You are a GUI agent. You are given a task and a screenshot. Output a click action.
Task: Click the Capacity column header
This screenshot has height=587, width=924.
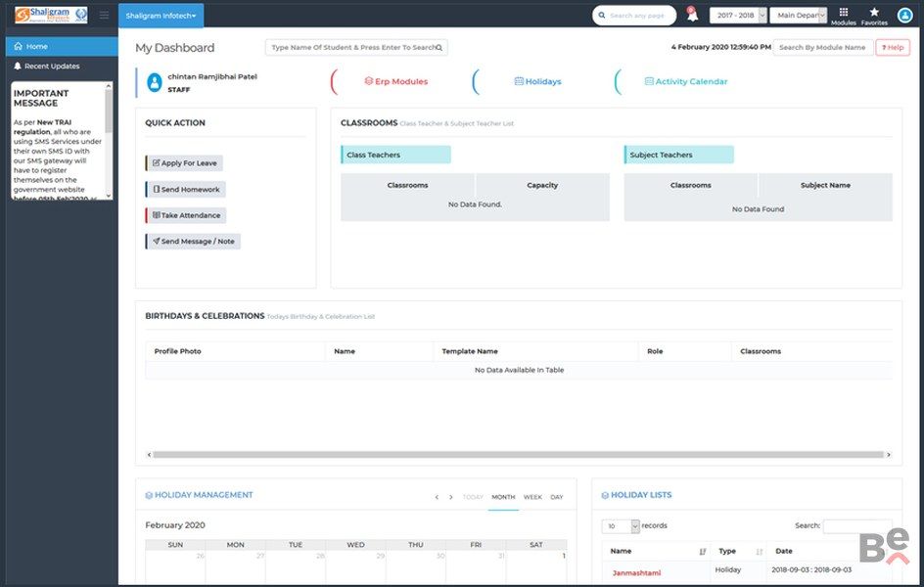pyautogui.click(x=542, y=186)
